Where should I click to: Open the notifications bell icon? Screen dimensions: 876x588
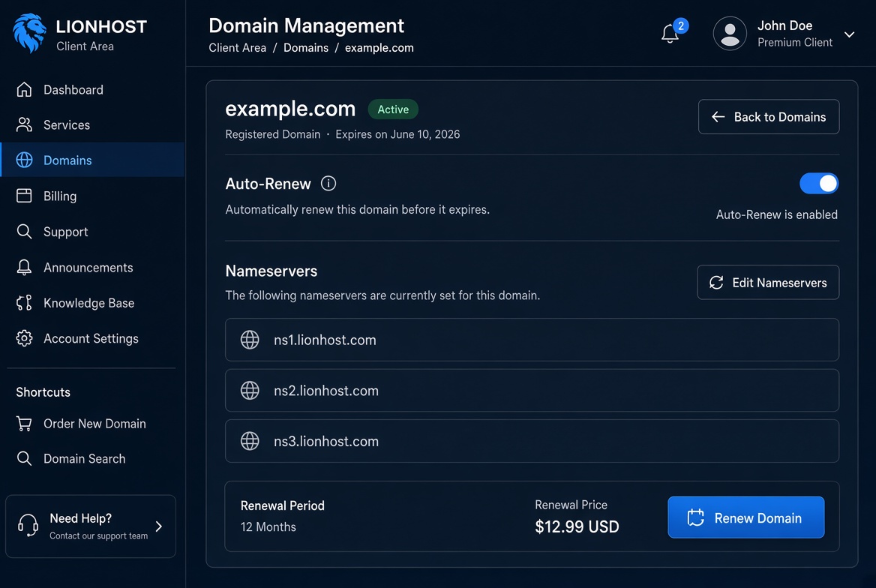click(x=670, y=34)
